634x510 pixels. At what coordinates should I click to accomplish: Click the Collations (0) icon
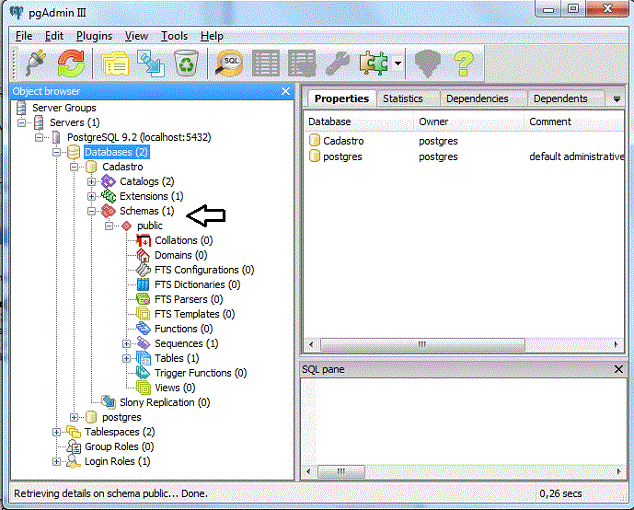[x=144, y=241]
